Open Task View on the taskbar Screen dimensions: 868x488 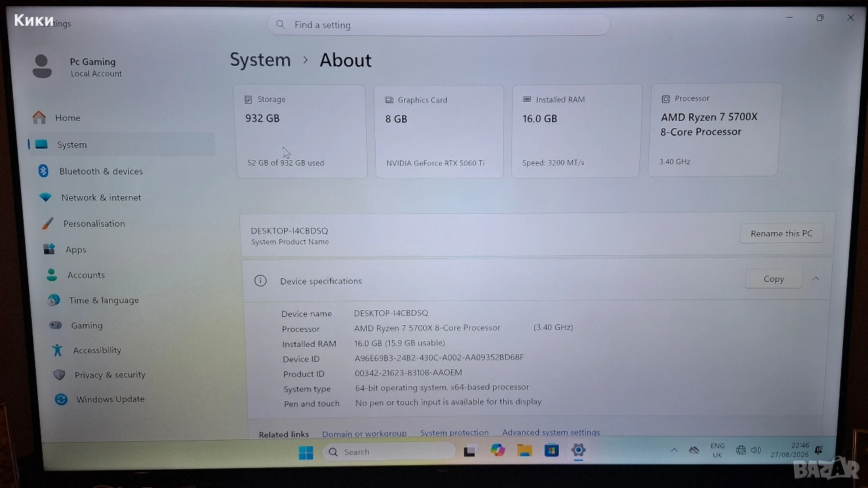[x=470, y=451]
